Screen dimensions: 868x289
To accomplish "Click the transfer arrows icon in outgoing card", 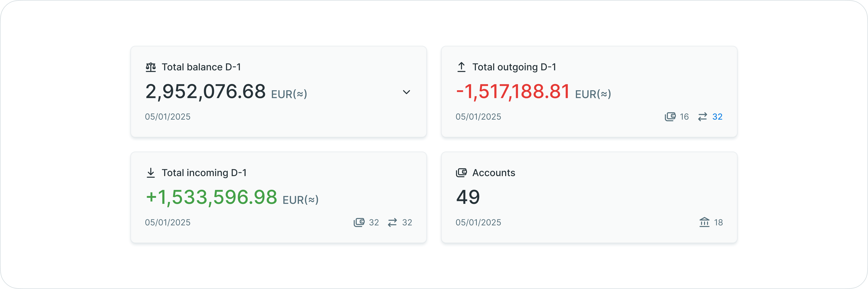I will 702,117.
